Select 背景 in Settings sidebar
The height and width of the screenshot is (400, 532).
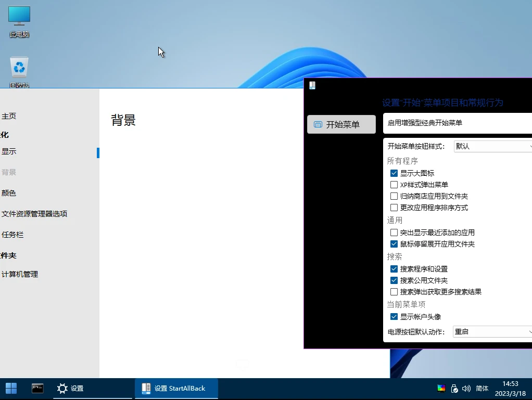[x=9, y=172]
